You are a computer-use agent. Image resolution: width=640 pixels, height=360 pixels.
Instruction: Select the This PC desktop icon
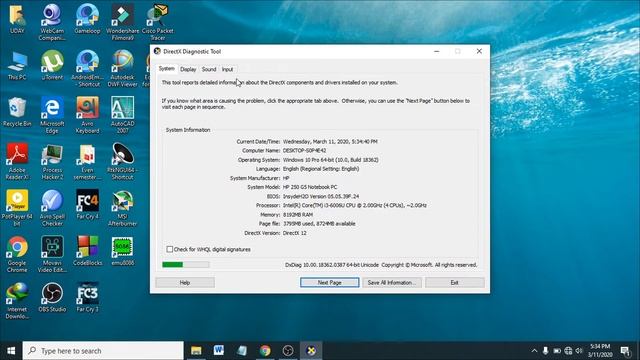[17, 65]
